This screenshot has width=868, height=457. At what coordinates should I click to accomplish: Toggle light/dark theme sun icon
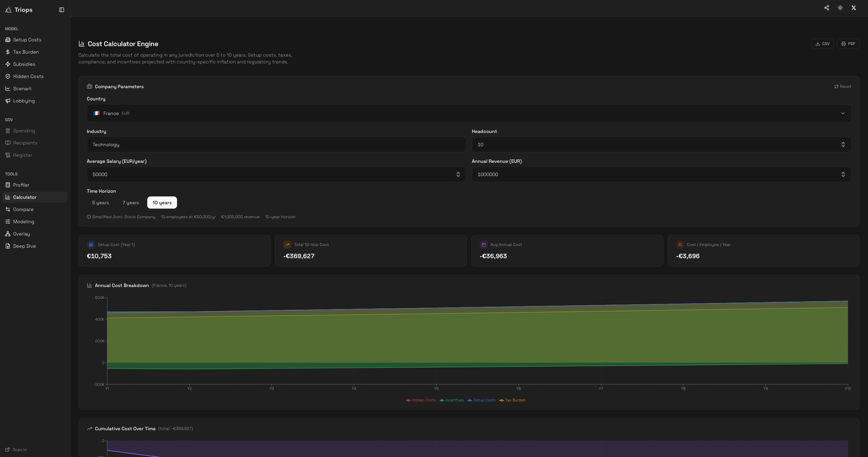[x=840, y=8]
